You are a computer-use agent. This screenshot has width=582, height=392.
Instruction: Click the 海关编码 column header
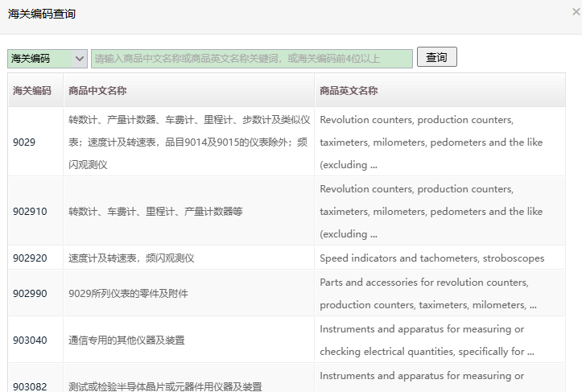tap(32, 91)
